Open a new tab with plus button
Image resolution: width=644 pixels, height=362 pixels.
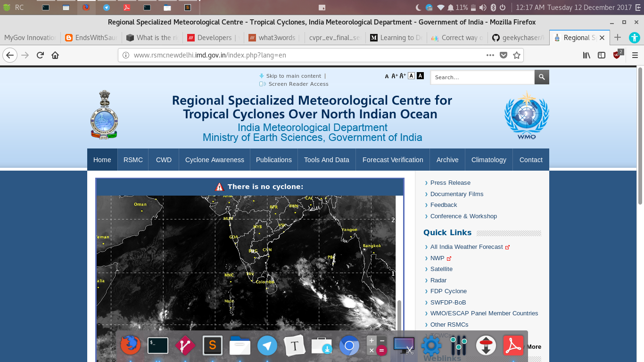pos(618,38)
